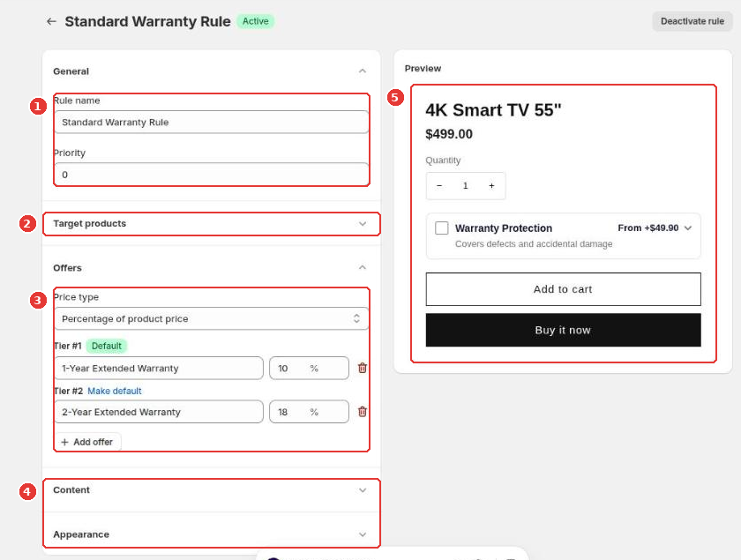Click the $499.00 price text
The height and width of the screenshot is (560, 741).
449,134
